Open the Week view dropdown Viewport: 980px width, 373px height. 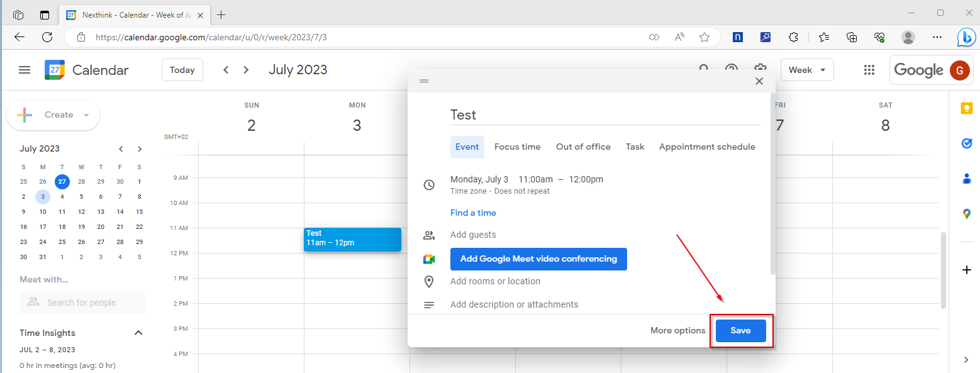point(807,70)
